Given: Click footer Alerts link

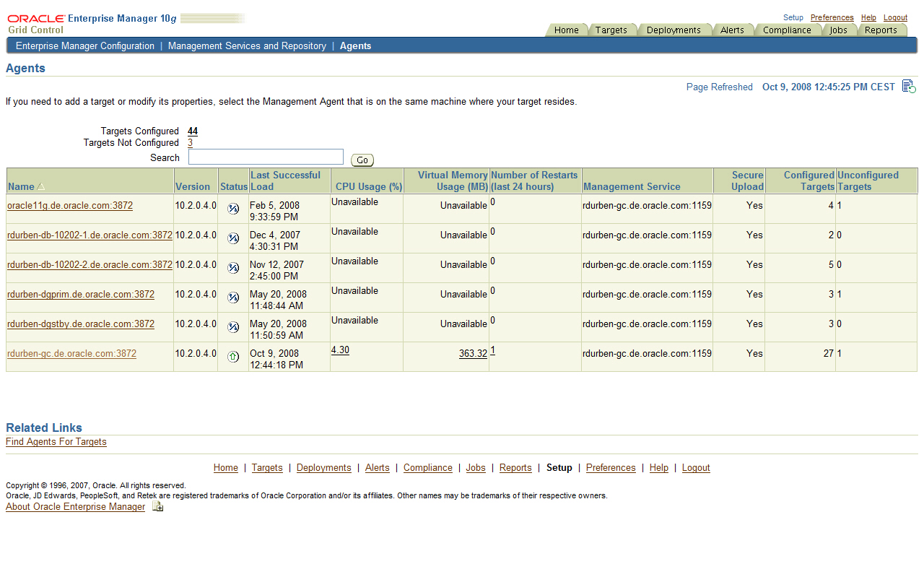Looking at the screenshot, I should pos(378,468).
